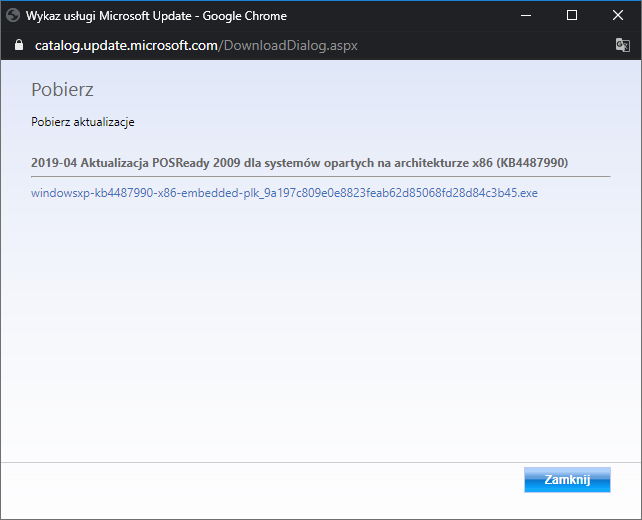
Task: Click the padlock site security icon
Action: [x=19, y=45]
